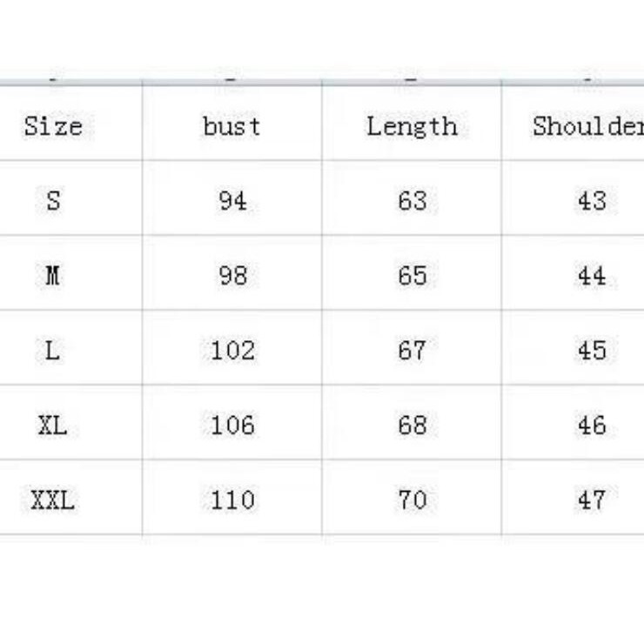Click the length value 68 cell
The height and width of the screenshot is (644, 644).
412,426
